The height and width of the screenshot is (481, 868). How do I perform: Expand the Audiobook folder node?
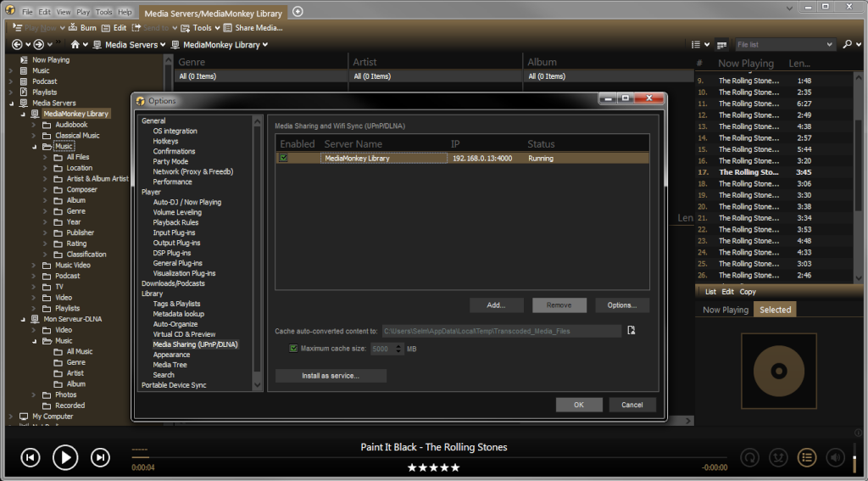(34, 126)
